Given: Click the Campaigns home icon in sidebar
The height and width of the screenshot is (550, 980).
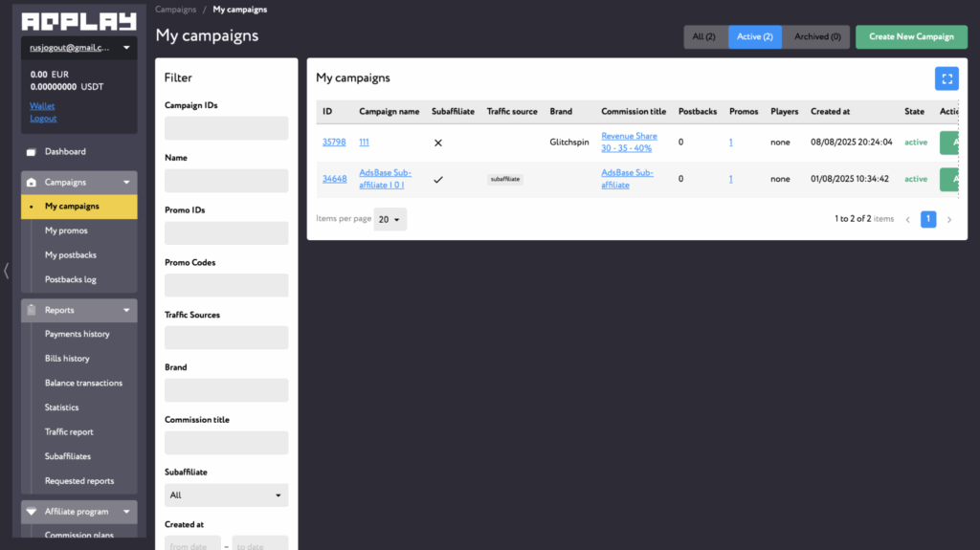Looking at the screenshot, I should click(32, 183).
